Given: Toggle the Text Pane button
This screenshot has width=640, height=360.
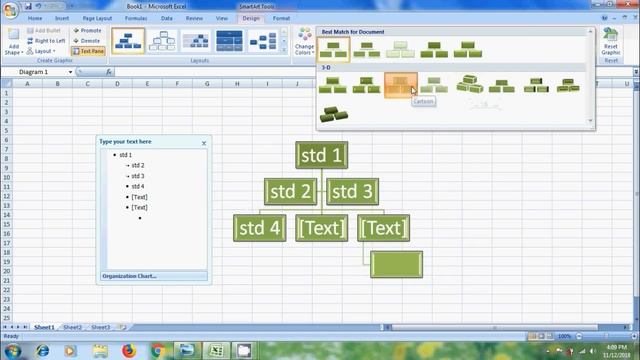Looking at the screenshot, I should point(88,51).
